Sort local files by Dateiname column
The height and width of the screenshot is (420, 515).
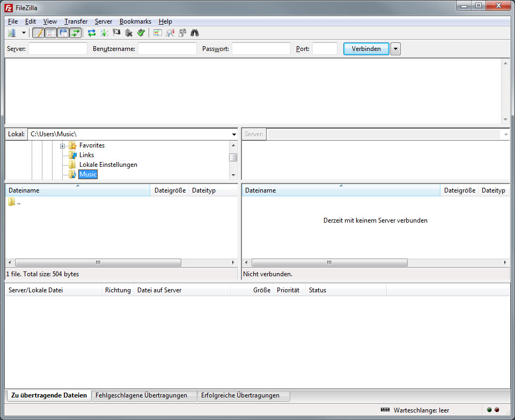click(78, 190)
